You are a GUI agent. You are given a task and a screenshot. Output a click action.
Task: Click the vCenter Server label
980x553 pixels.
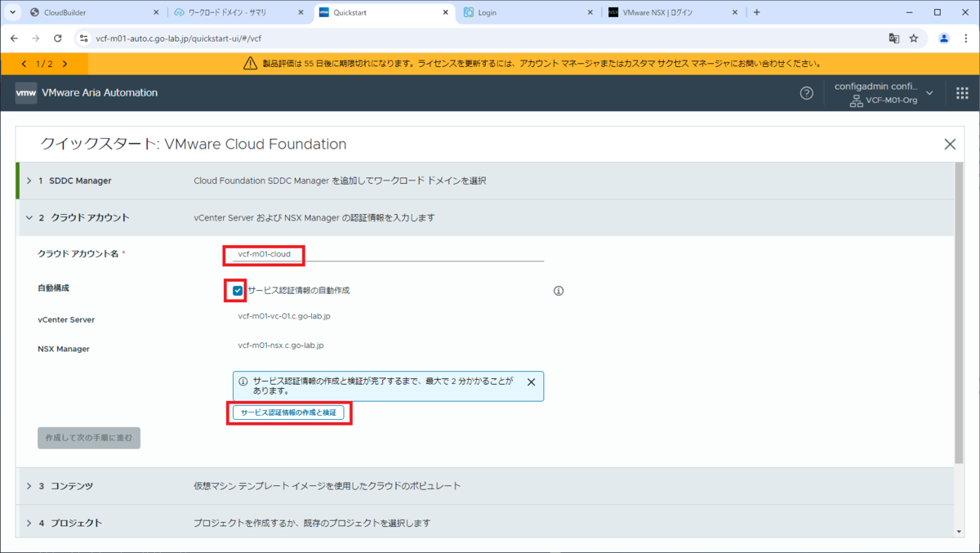pyautogui.click(x=66, y=319)
